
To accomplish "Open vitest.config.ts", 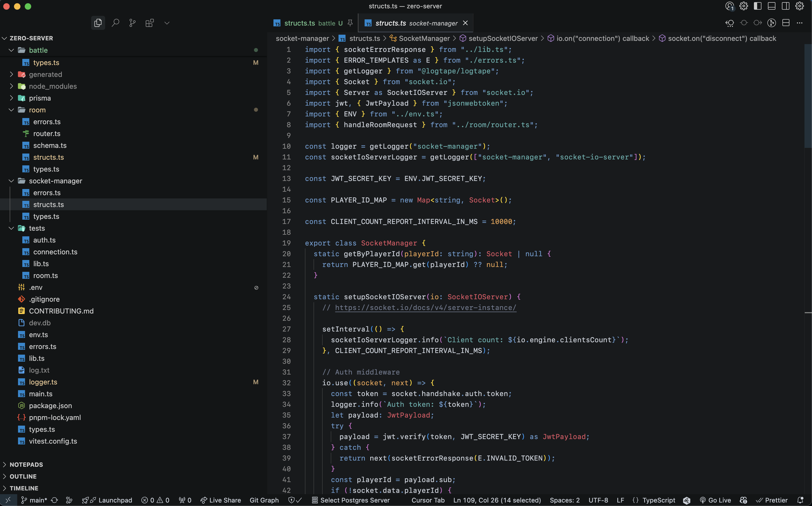I will coord(133,441).
